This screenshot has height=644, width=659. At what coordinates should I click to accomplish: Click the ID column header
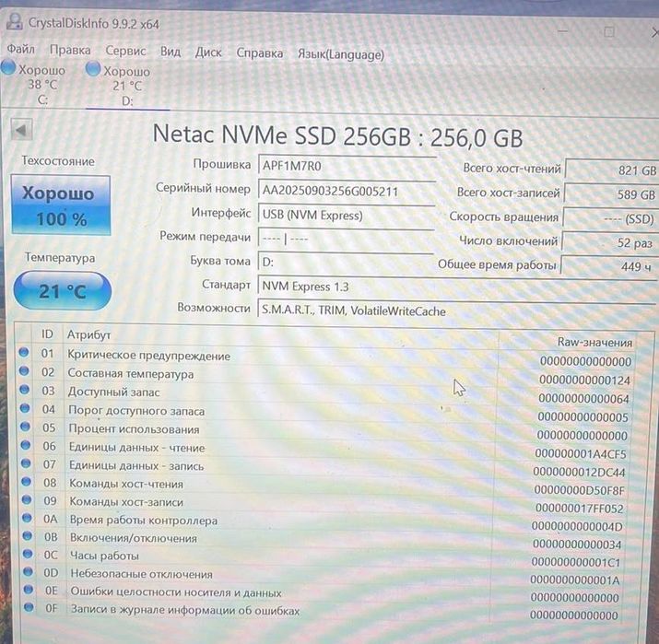pyautogui.click(x=47, y=334)
